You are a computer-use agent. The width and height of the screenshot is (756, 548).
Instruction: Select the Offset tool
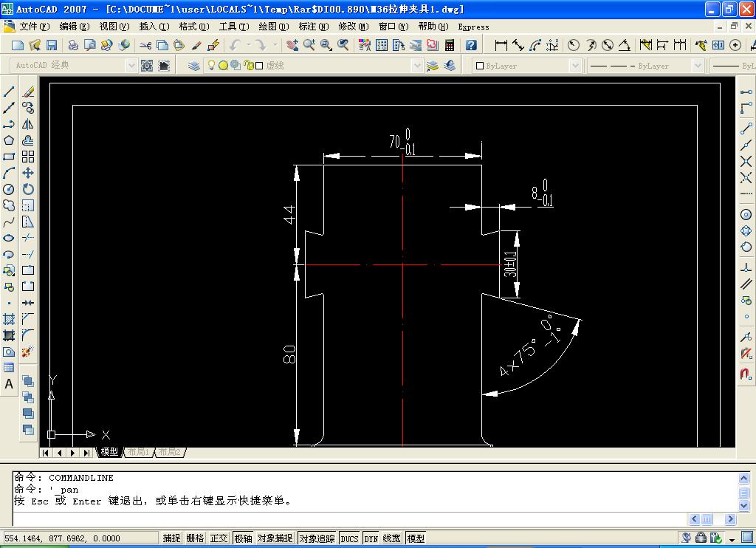click(28, 140)
